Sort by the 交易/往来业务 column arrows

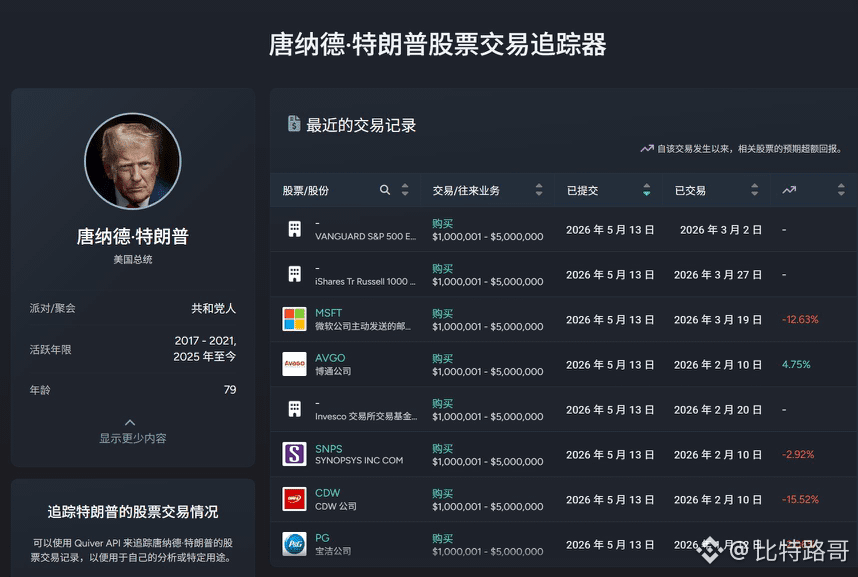click(x=539, y=190)
